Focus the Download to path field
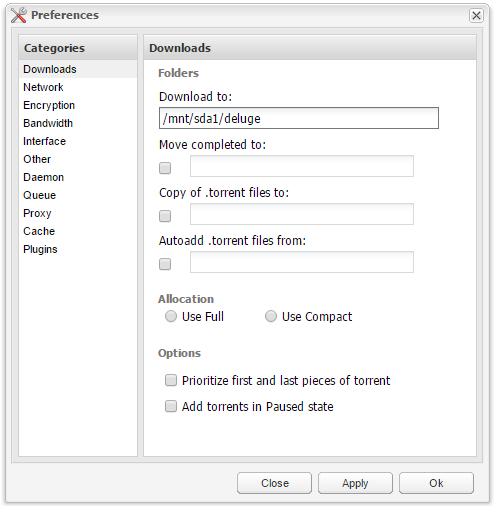This screenshot has width=495, height=509. tap(299, 118)
